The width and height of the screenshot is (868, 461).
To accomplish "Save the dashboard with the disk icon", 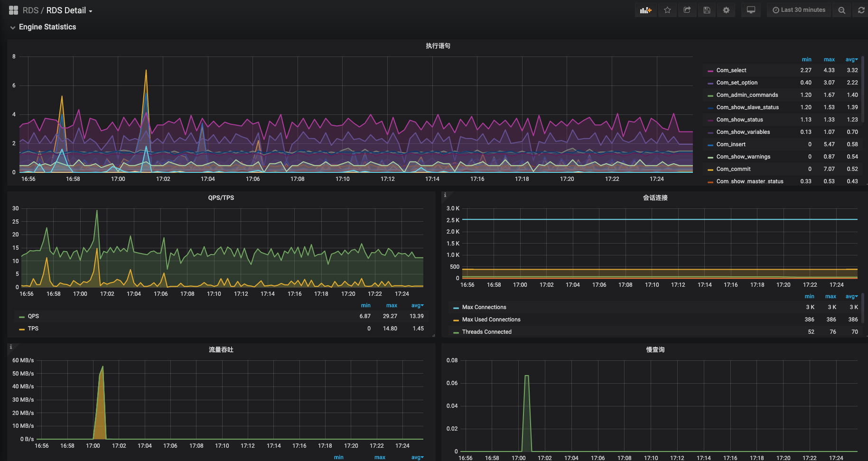I will tap(707, 10).
